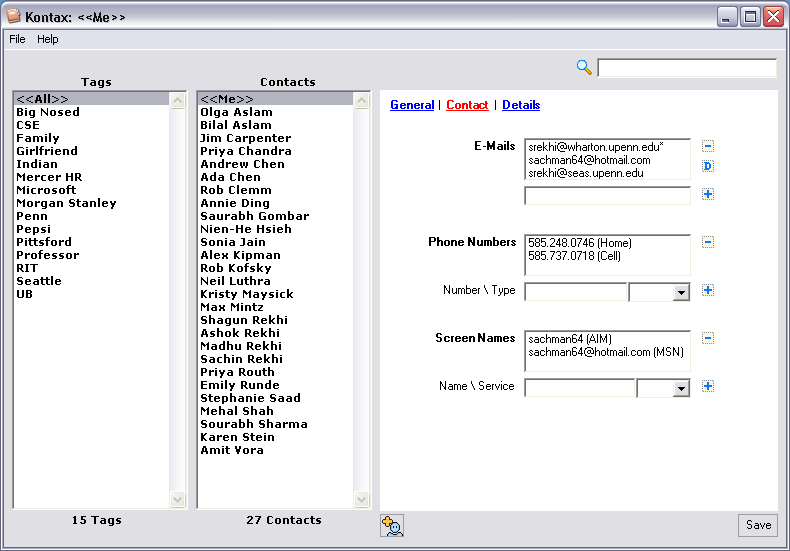Select contact Amit Vora
790x551 pixels.
276,450
